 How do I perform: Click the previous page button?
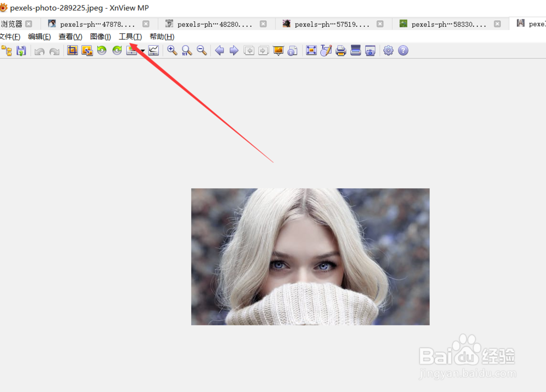click(249, 51)
